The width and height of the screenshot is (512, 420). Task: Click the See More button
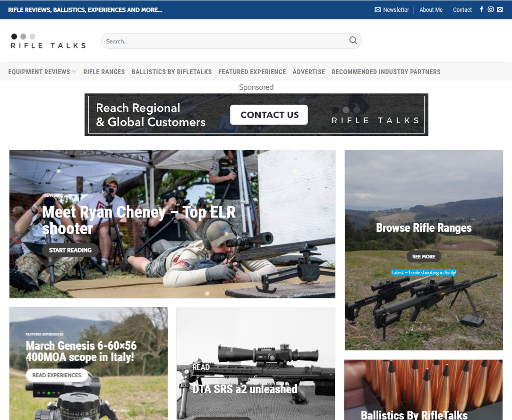tap(424, 257)
